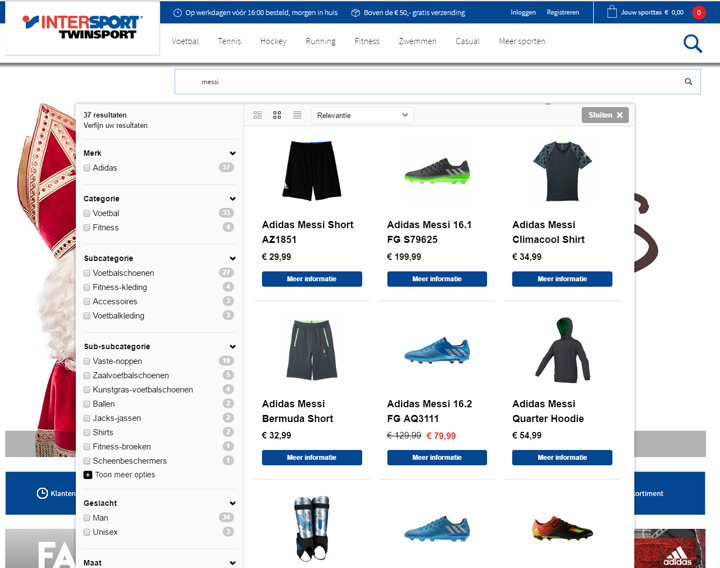Screen dimensions: 720x568
Task: Check the Voetbal category filter
Action: tap(87, 214)
